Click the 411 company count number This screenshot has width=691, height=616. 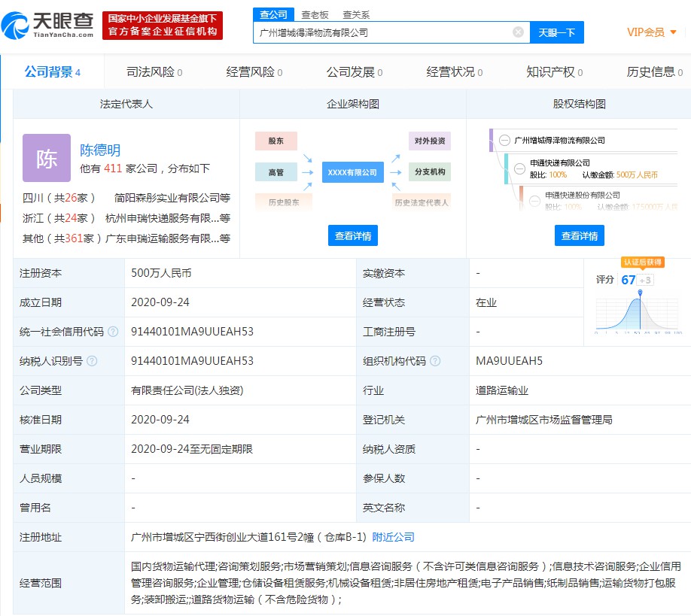pyautogui.click(x=113, y=168)
